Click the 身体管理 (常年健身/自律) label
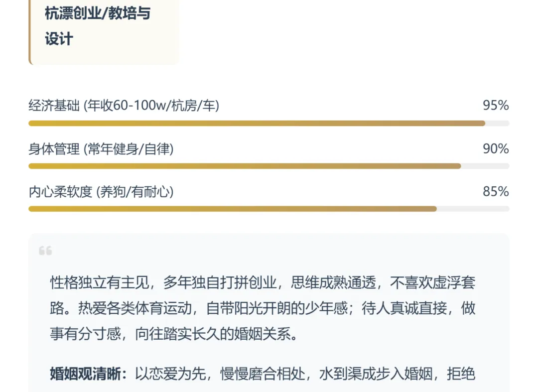The image size is (538, 392). 101,149
